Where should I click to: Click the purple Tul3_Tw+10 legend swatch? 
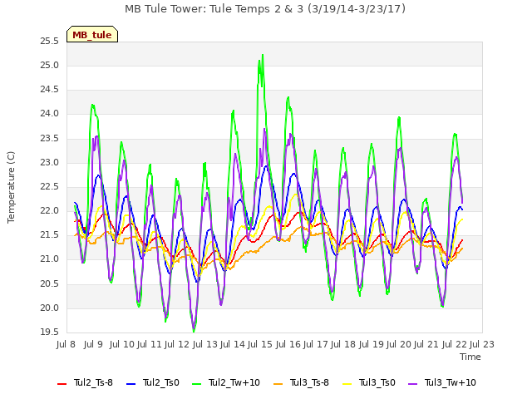tap(412, 384)
